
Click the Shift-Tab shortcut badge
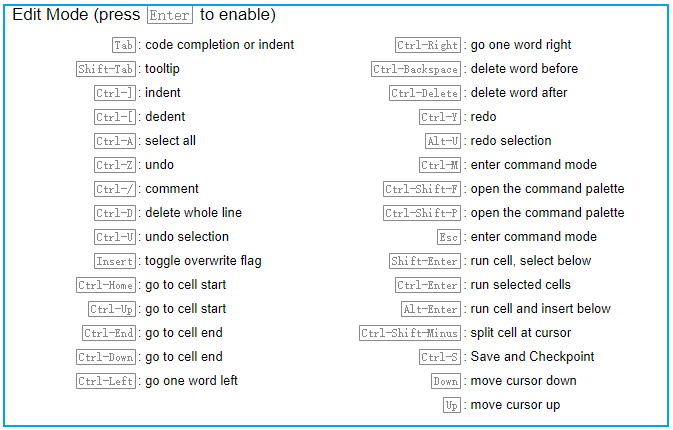point(106,69)
